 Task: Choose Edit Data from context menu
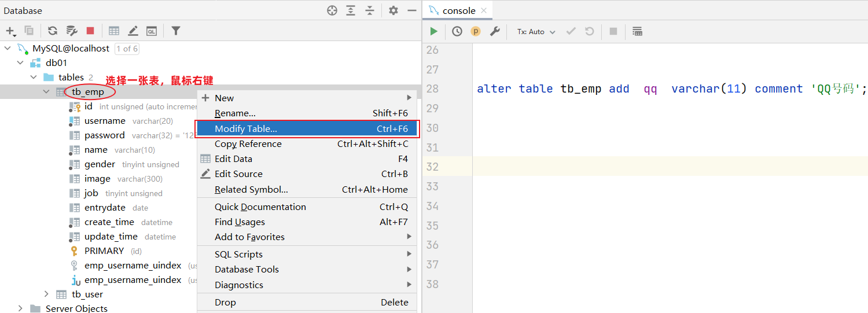pos(233,159)
